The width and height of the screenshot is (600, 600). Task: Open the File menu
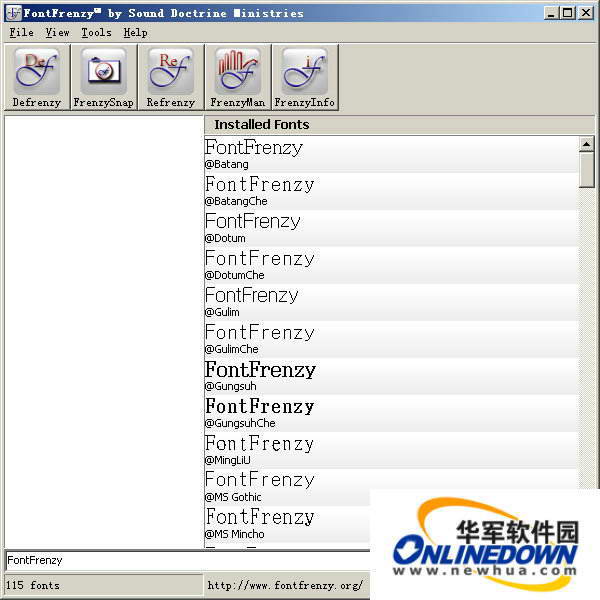tap(21, 33)
